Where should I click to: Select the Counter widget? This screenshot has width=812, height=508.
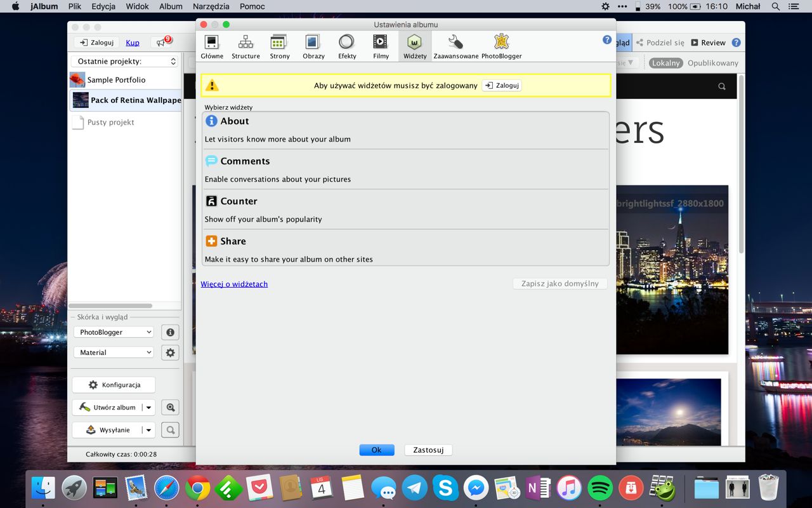(x=405, y=210)
